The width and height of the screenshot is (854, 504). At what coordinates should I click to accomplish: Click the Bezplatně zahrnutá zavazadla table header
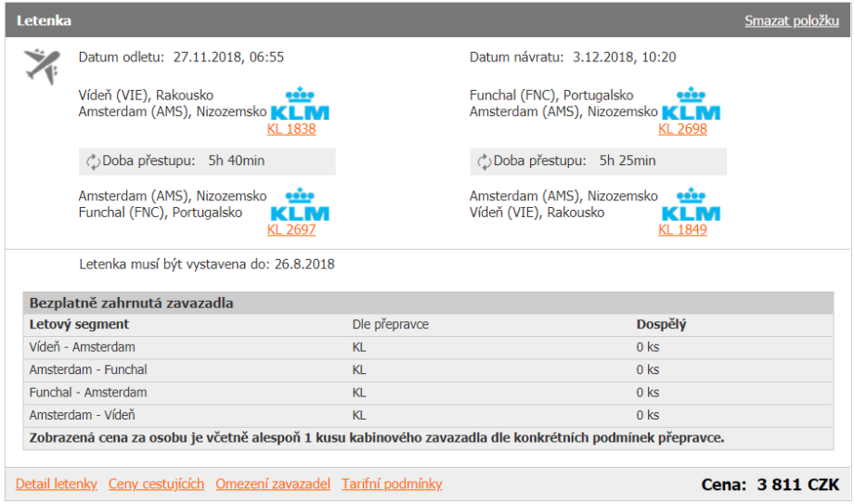point(132,303)
